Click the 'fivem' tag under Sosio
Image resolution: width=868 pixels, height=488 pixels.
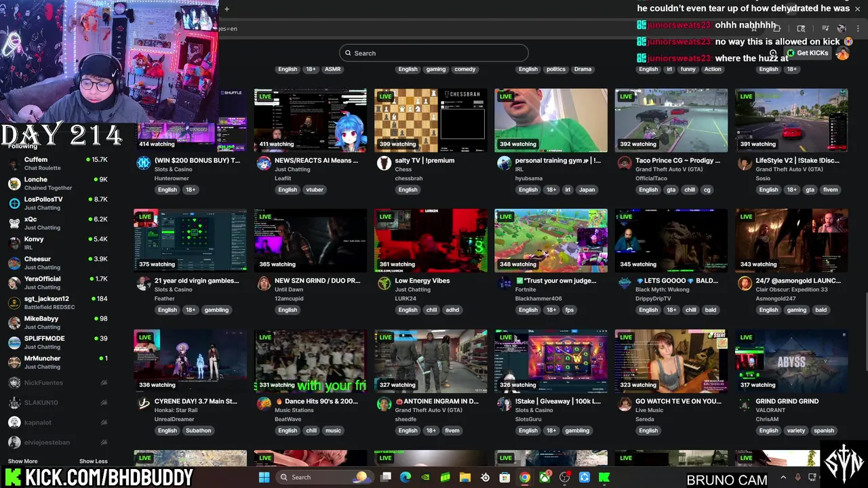point(831,190)
